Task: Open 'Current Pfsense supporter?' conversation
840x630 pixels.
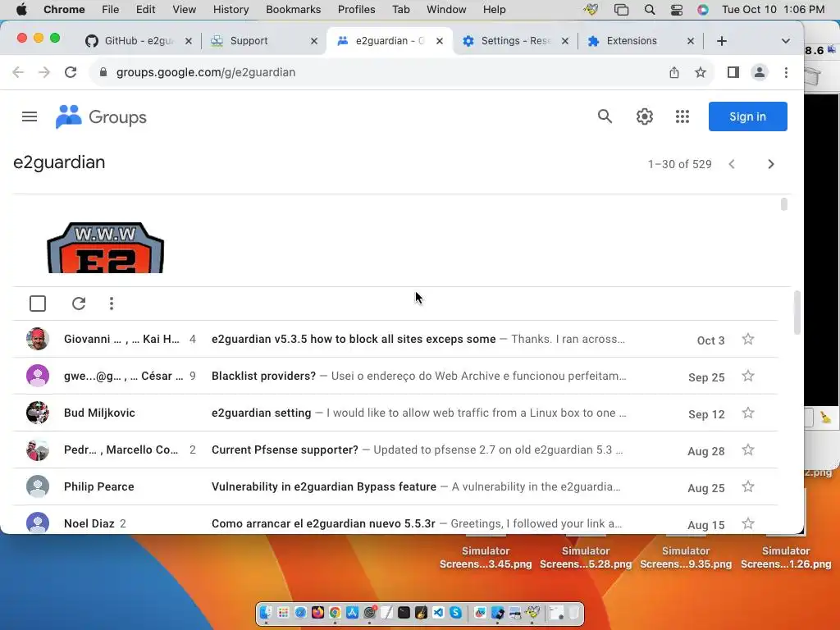Action: 285,450
